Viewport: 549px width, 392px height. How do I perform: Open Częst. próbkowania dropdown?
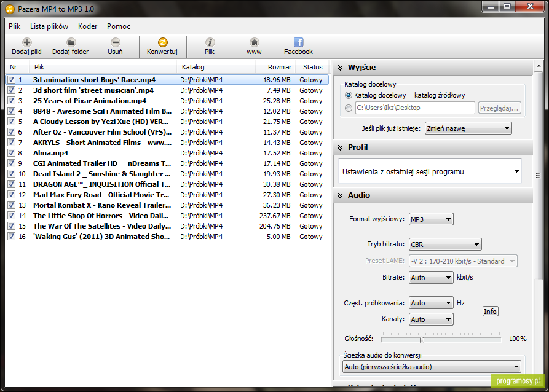(431, 303)
